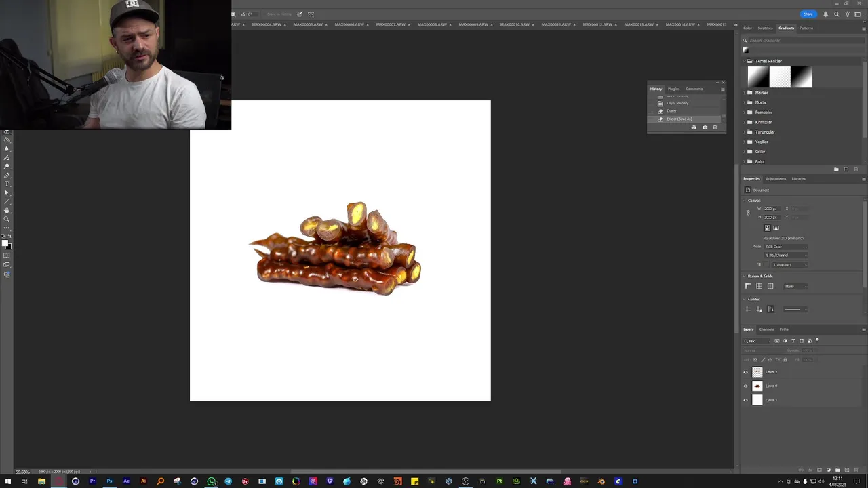Screen dimensions: 868x488
Task: Create new gradient plus icon
Action: 846,169
